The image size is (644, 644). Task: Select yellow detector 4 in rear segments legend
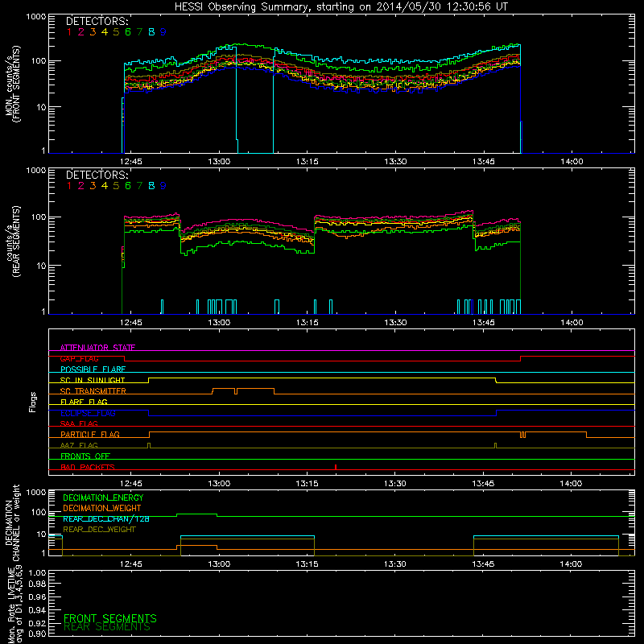coord(105,186)
